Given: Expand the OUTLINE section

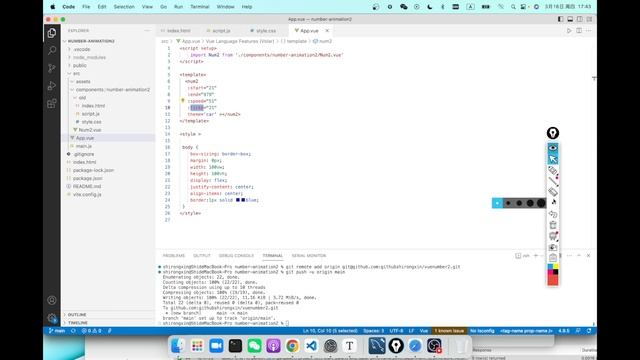Looking at the screenshot, I should tap(77, 315).
